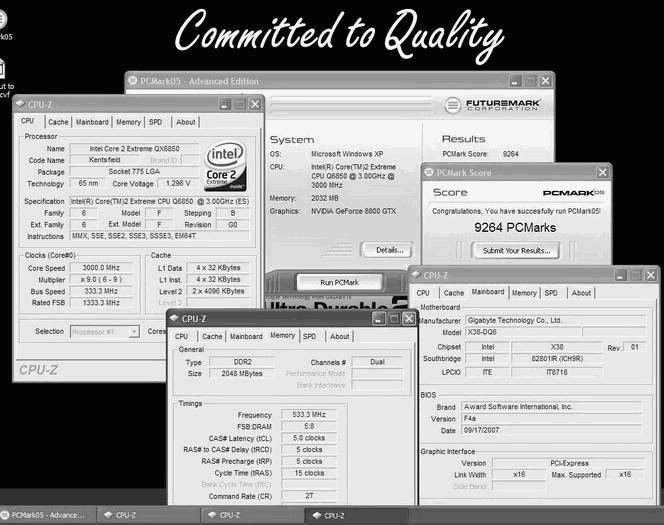Image resolution: width=664 pixels, height=525 pixels.
Task: Switch to PCMark05 - Advance... taskbar button
Action: click(x=48, y=515)
